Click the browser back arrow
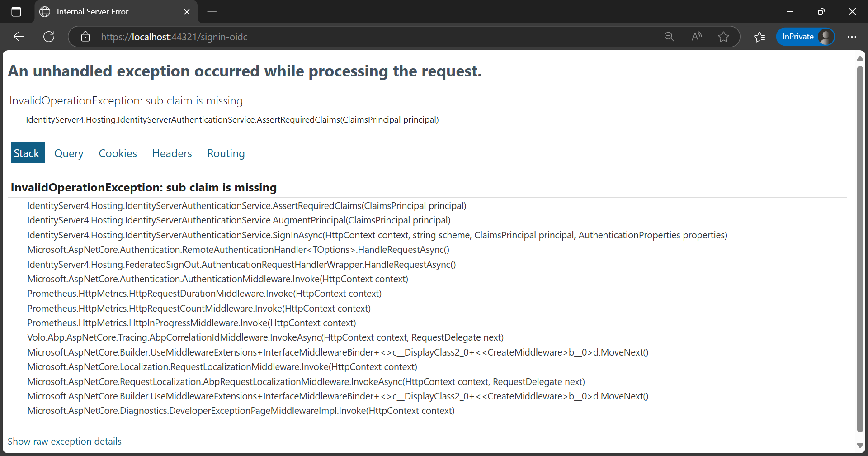 (x=19, y=37)
